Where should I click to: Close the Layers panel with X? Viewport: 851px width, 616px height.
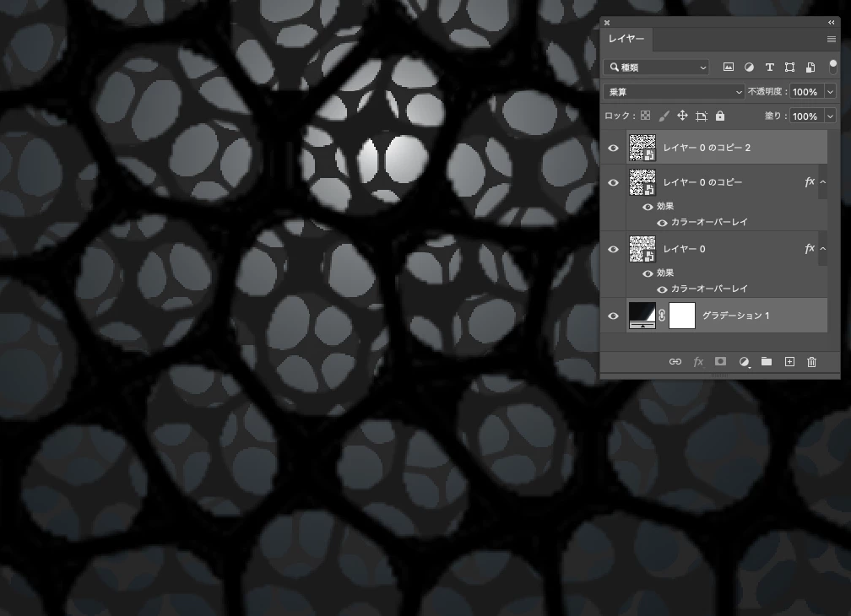coord(607,23)
